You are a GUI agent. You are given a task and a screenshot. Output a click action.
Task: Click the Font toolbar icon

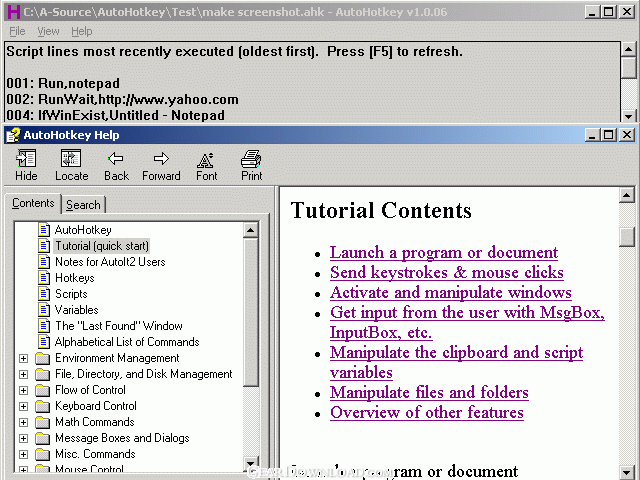tap(206, 160)
